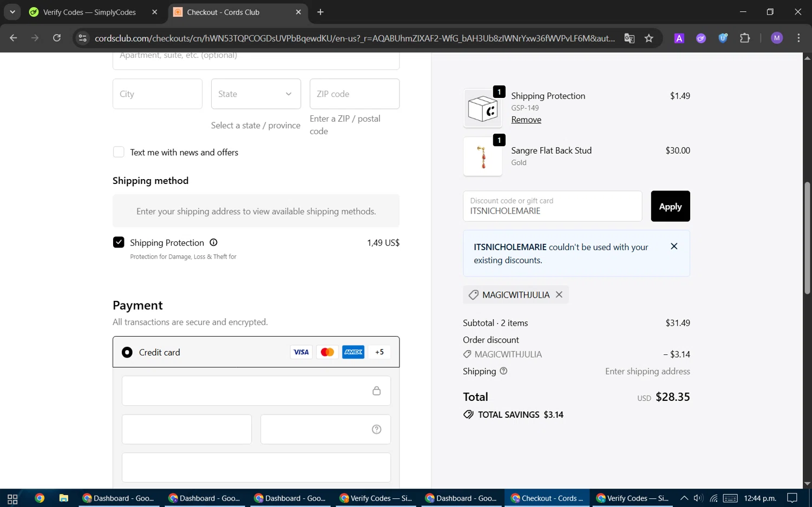This screenshot has height=507, width=812.
Task: Switch to Checkout - Cords taskbar window
Action: (x=547, y=498)
